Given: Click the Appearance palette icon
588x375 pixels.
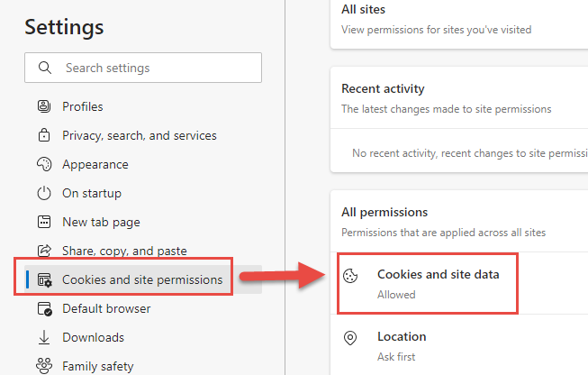Looking at the screenshot, I should pos(44,164).
